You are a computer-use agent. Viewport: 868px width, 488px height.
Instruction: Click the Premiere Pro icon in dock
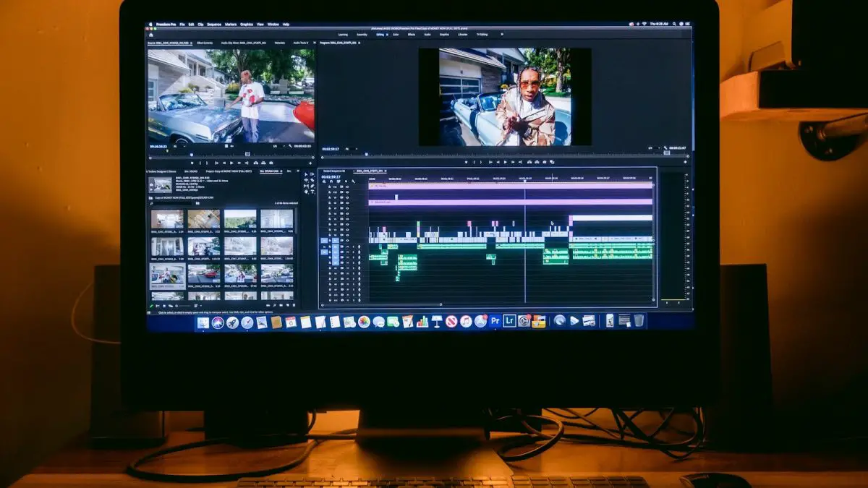(x=495, y=321)
